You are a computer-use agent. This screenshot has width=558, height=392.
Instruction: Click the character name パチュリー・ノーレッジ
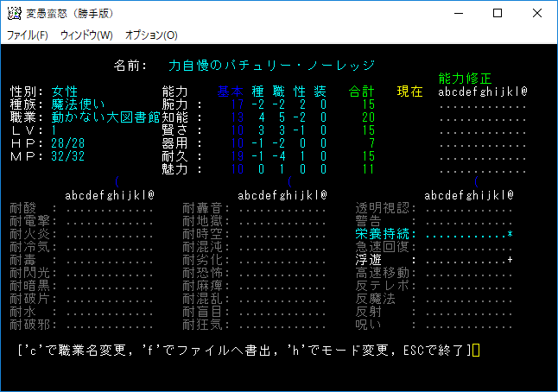coord(272,65)
